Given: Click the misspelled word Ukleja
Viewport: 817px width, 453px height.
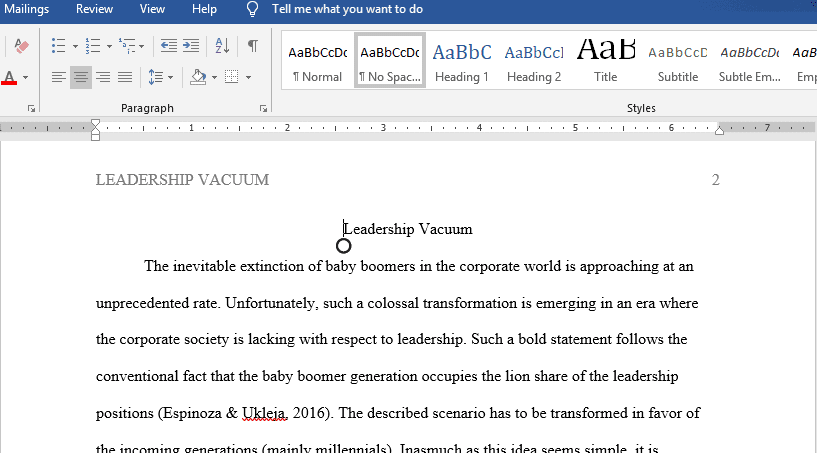Looking at the screenshot, I should (264, 413).
